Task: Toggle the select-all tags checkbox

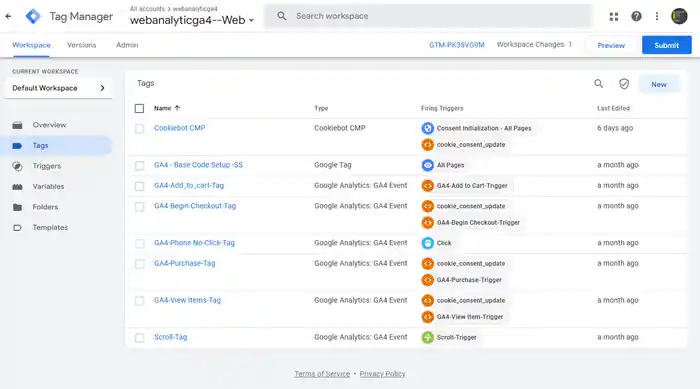Action: (139, 108)
